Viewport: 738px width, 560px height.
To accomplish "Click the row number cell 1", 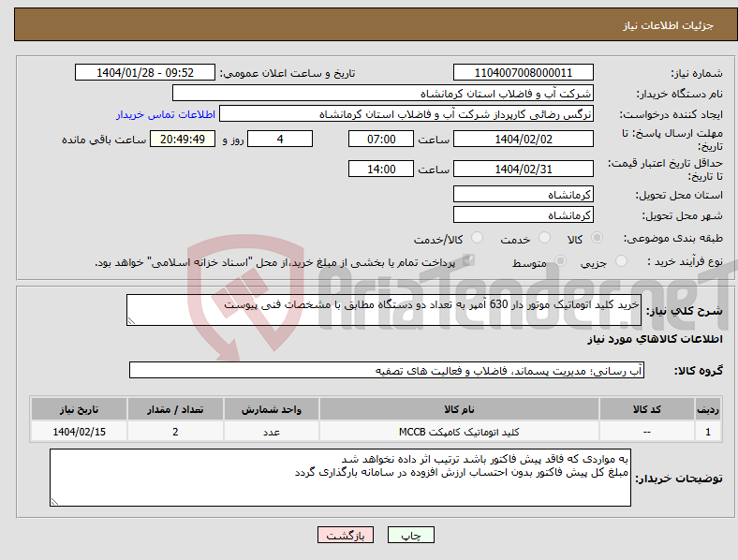I will tap(707, 432).
